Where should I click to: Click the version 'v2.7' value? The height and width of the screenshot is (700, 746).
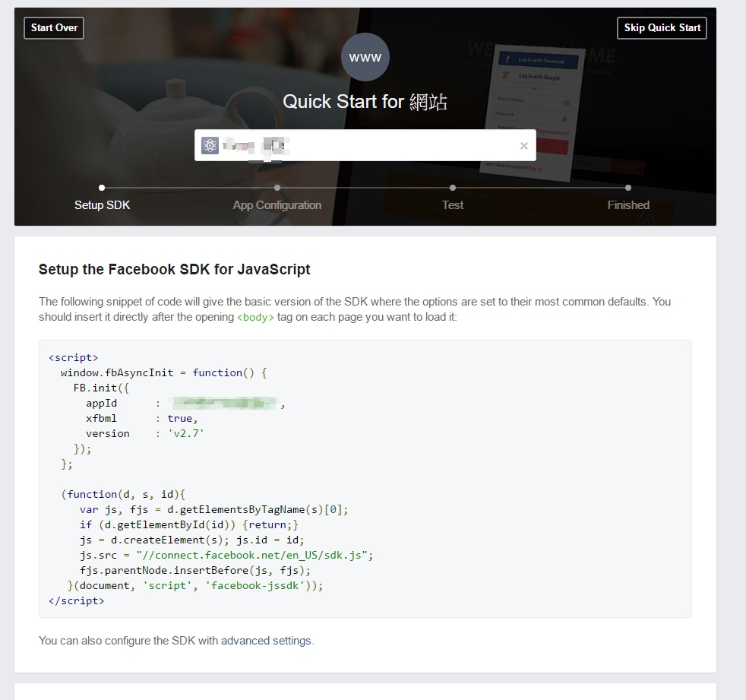tap(185, 433)
